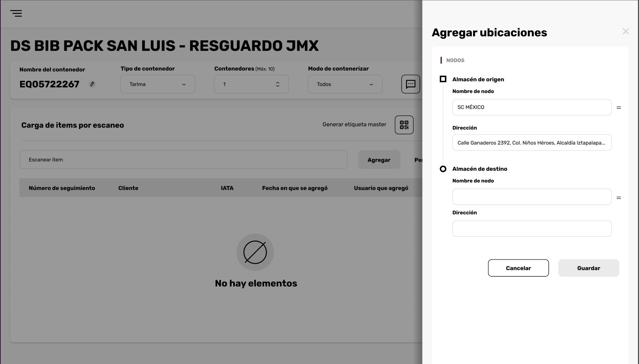
Task: Focus the Escanear item field
Action: point(184,160)
